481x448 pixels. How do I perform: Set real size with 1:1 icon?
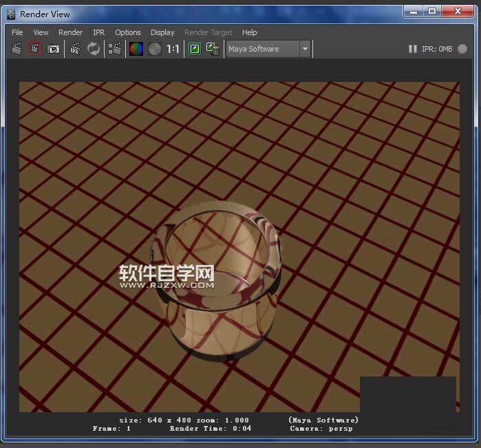pos(173,49)
